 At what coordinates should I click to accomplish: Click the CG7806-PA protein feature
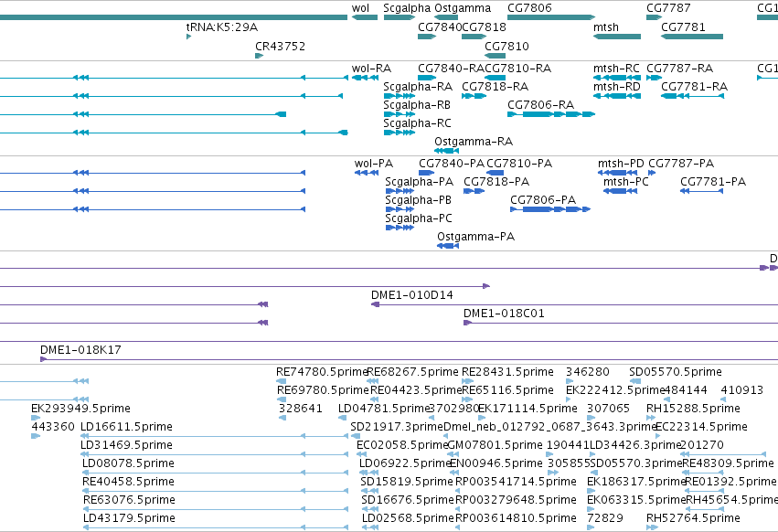pyautogui.click(x=550, y=210)
